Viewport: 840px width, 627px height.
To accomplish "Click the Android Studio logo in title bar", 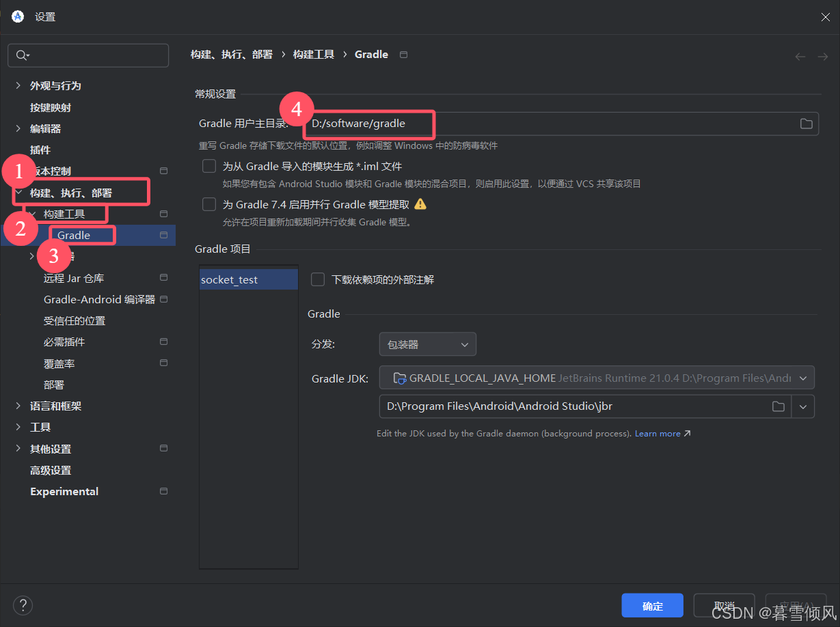I will point(18,16).
